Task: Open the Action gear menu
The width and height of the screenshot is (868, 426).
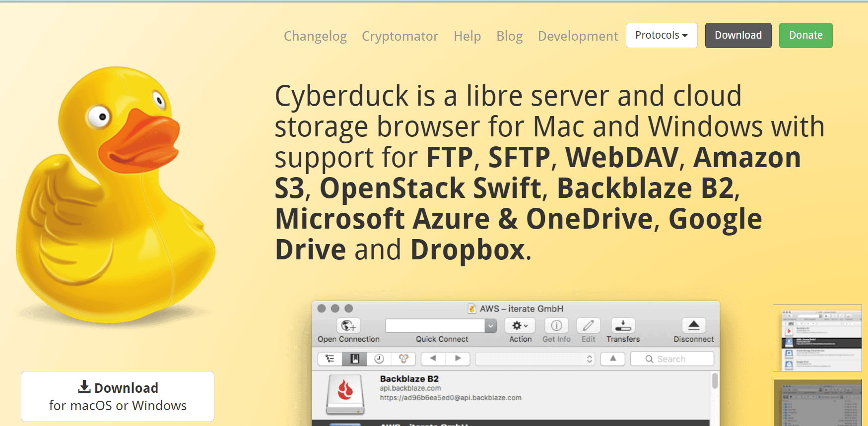Action: pyautogui.click(x=520, y=326)
